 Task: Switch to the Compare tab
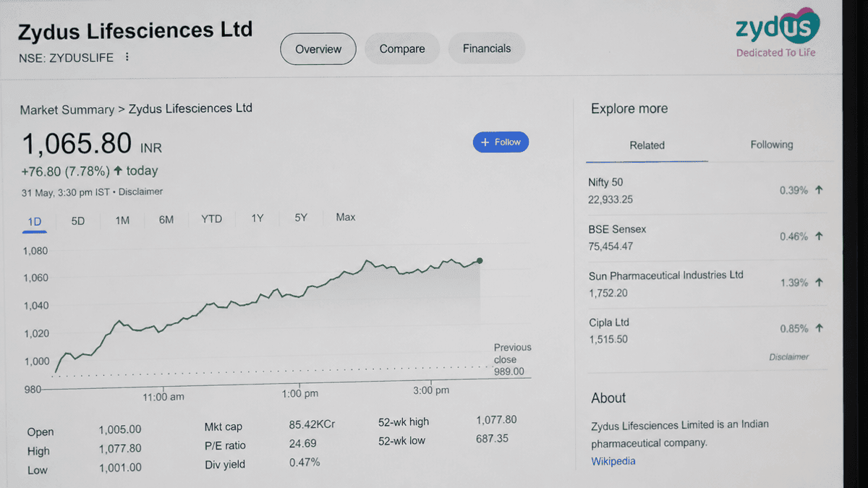[x=402, y=49]
